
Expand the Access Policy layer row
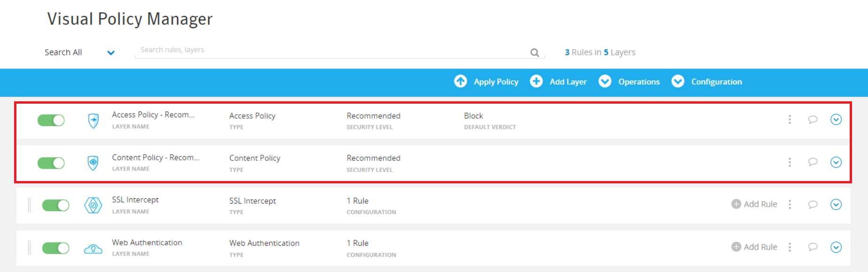click(836, 120)
